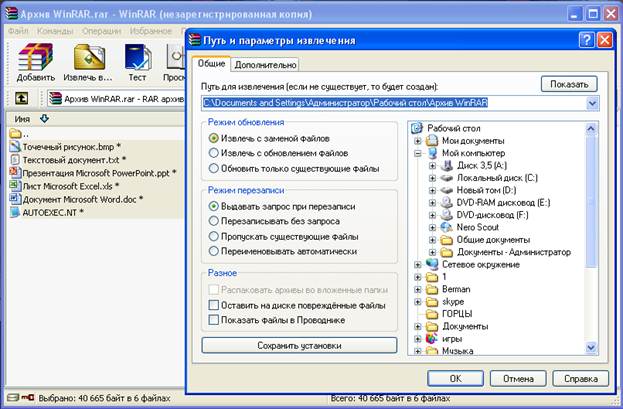The image size is (623, 409).
Task: Select Перезаписывать без запроса
Action: [213, 221]
